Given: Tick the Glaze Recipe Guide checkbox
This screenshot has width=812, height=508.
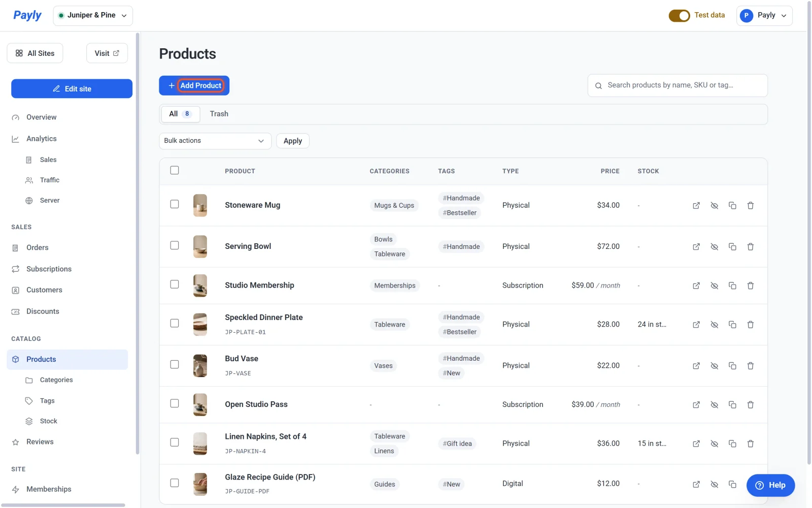Looking at the screenshot, I should pyautogui.click(x=175, y=483).
